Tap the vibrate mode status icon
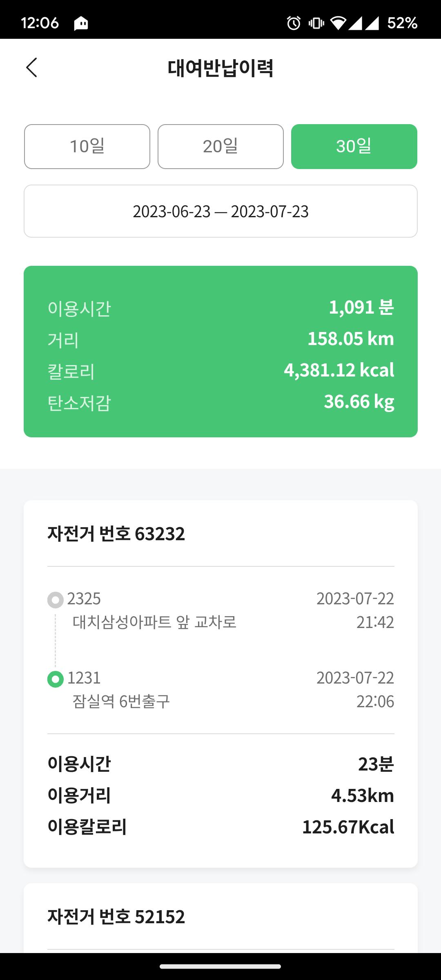This screenshot has height=980, width=441. (316, 23)
